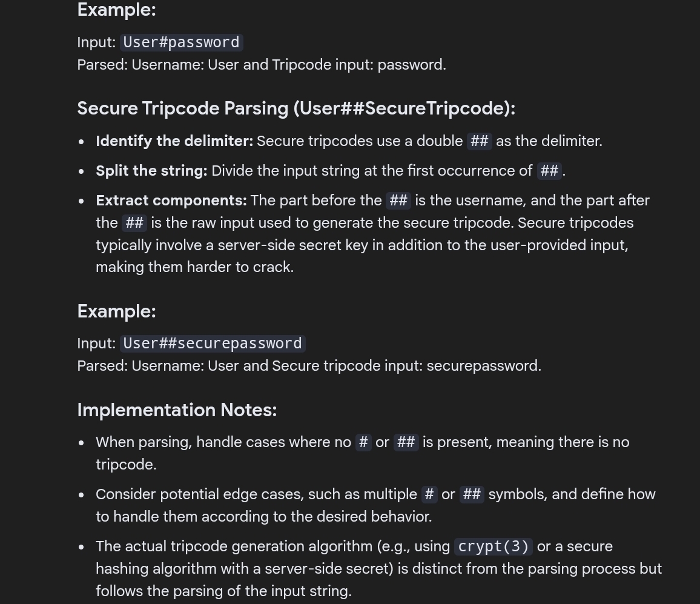
Task: Click bold "Identify the delimiter:" text
Action: point(174,141)
